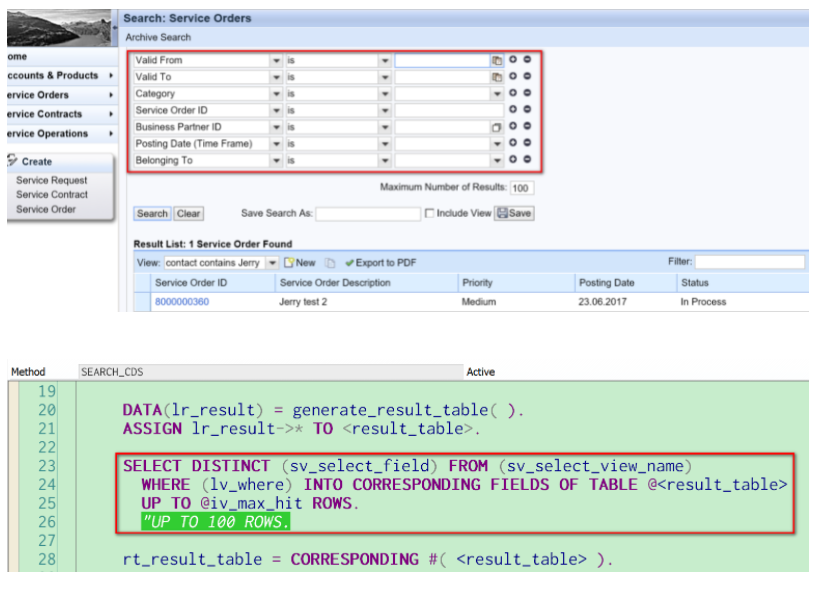Click the Create pencil icon
Image resolution: width=818 pixels, height=593 pixels.
[13, 160]
